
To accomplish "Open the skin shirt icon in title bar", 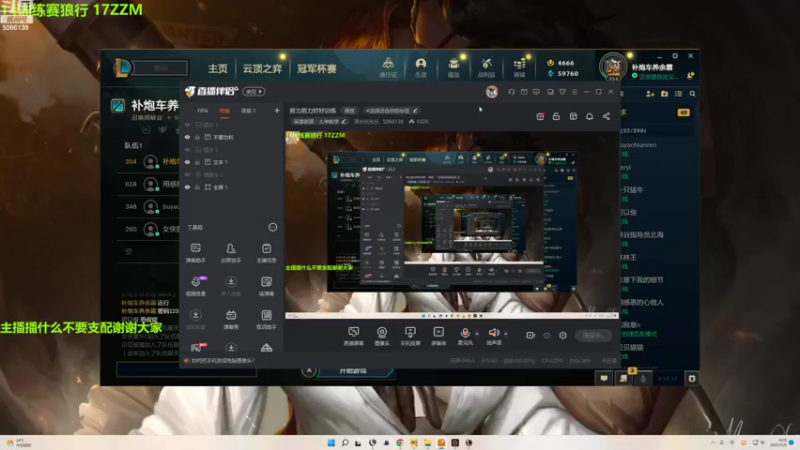I will 562,92.
